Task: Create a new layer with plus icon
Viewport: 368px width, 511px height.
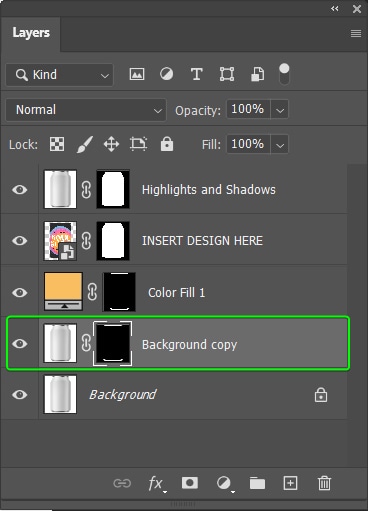Action: (x=290, y=483)
